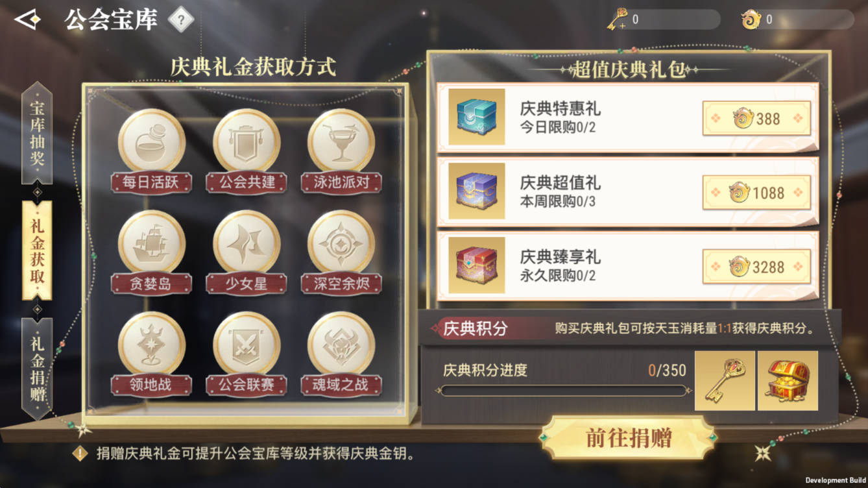Buy 庆典超值礼 for 1088
The image size is (868, 488).
coord(756,193)
